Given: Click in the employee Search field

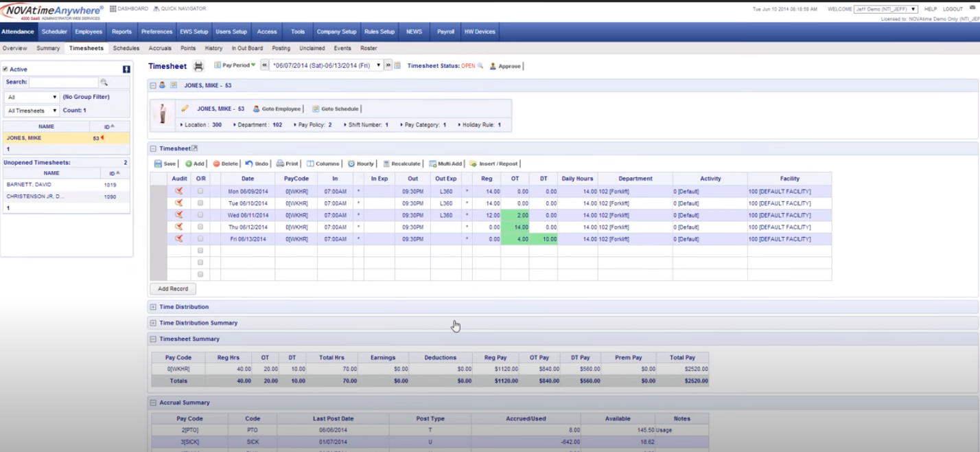Looking at the screenshot, I should click(x=64, y=82).
